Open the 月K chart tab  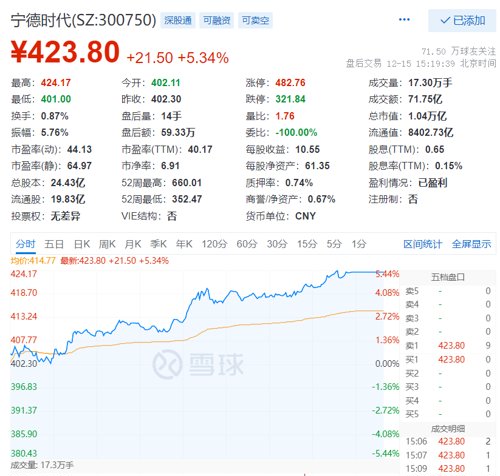(x=133, y=244)
